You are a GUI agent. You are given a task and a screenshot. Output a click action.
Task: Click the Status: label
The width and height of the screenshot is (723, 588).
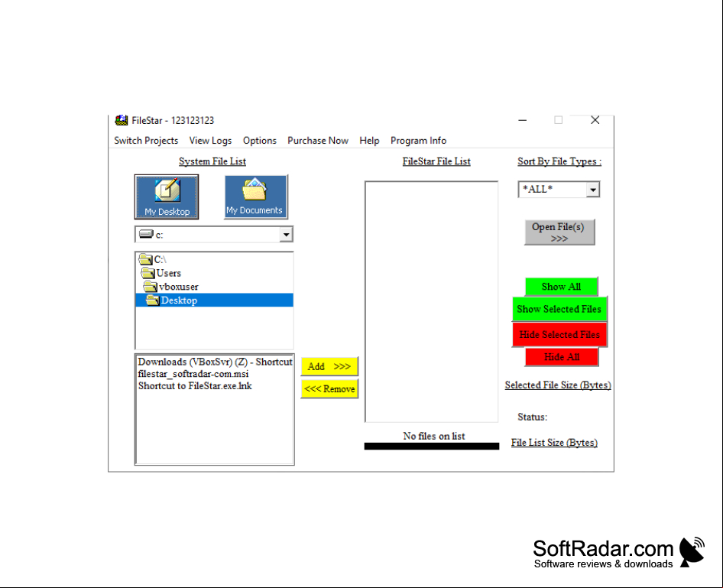532,417
